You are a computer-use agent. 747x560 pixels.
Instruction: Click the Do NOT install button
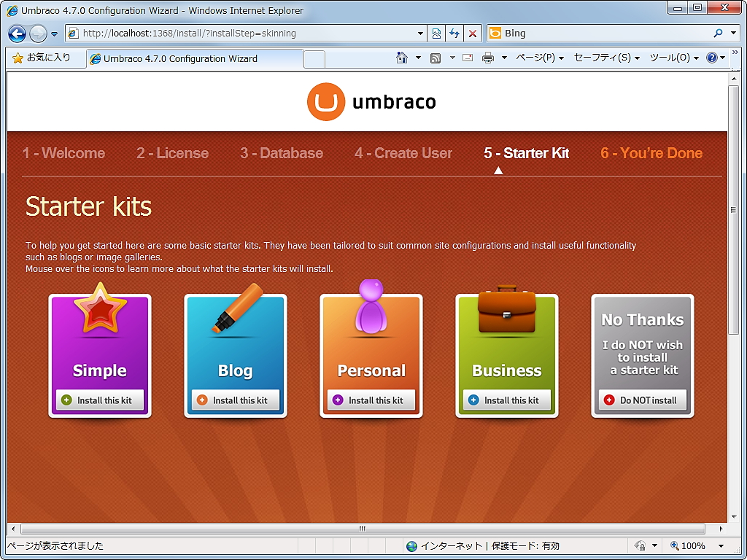(642, 400)
